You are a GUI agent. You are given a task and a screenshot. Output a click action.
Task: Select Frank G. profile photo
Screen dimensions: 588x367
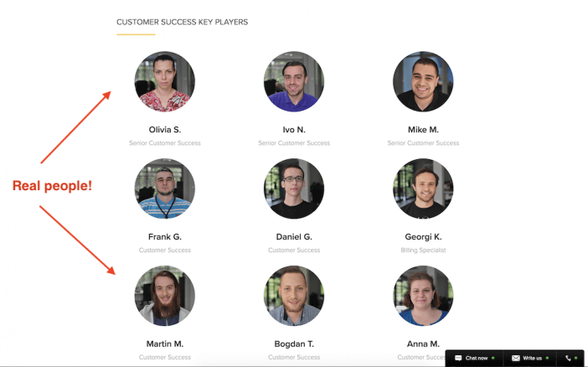pyautogui.click(x=165, y=189)
